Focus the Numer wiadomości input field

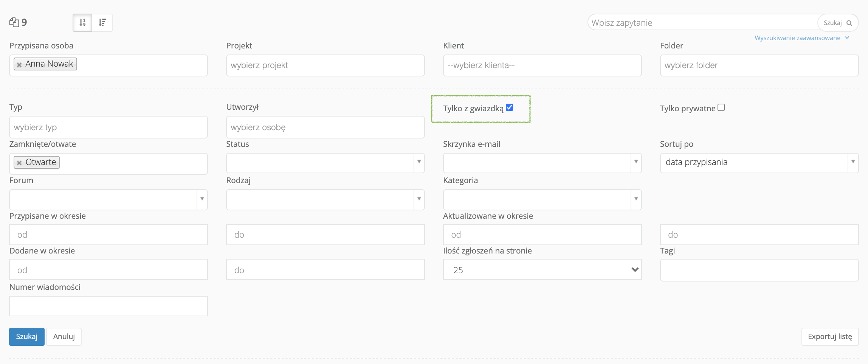click(108, 306)
